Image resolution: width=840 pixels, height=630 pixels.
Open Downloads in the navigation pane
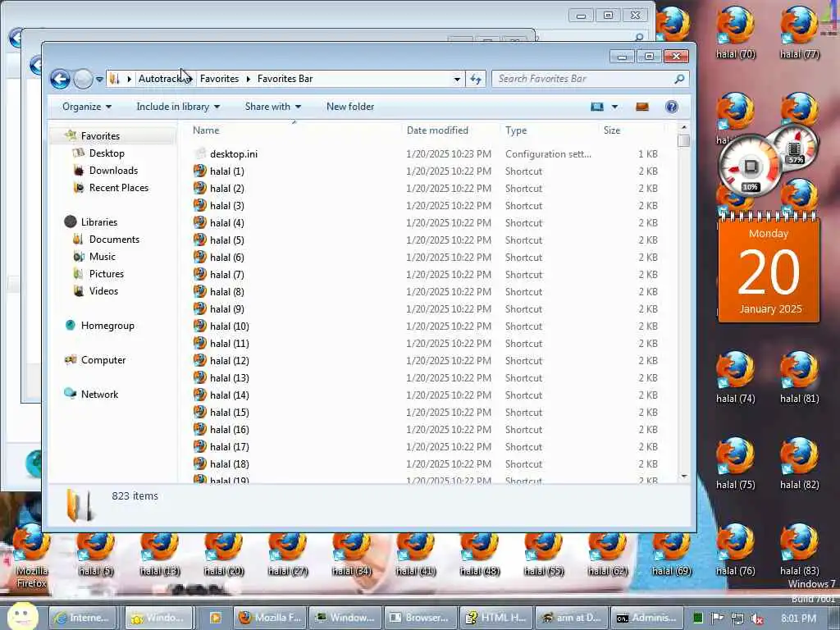[113, 171]
